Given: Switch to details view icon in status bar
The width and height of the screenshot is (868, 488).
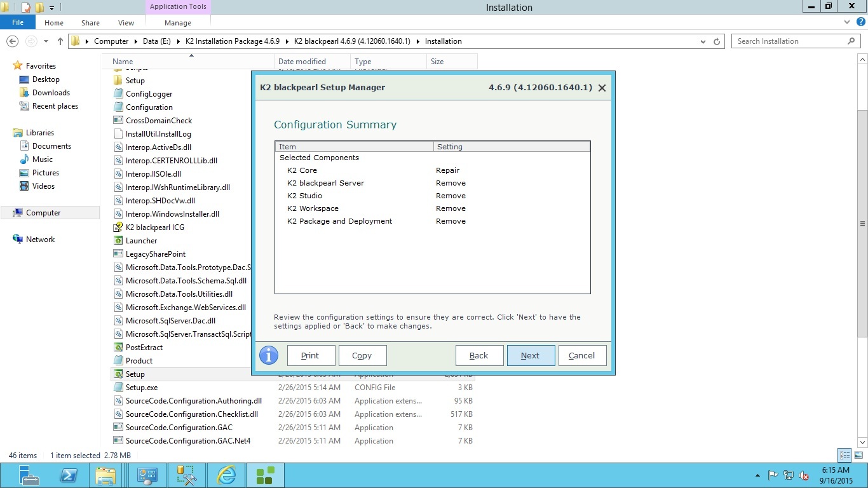Looking at the screenshot, I should click(x=844, y=455).
